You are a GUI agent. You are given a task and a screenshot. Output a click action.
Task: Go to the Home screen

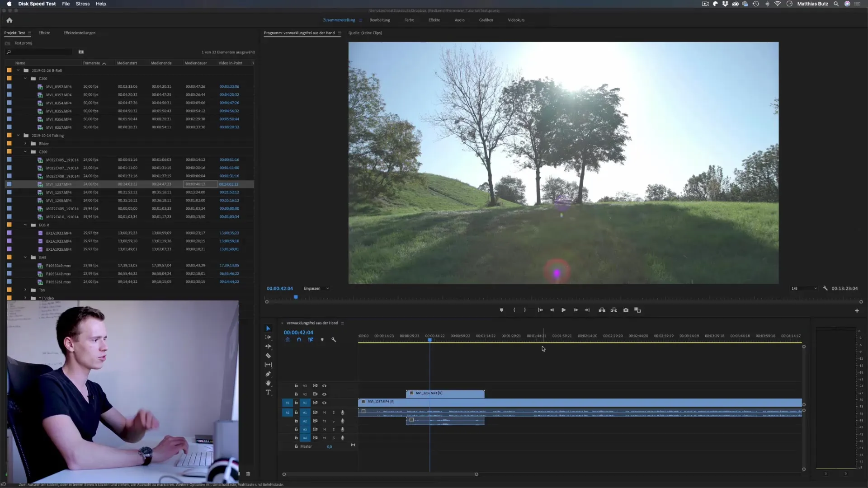point(9,20)
